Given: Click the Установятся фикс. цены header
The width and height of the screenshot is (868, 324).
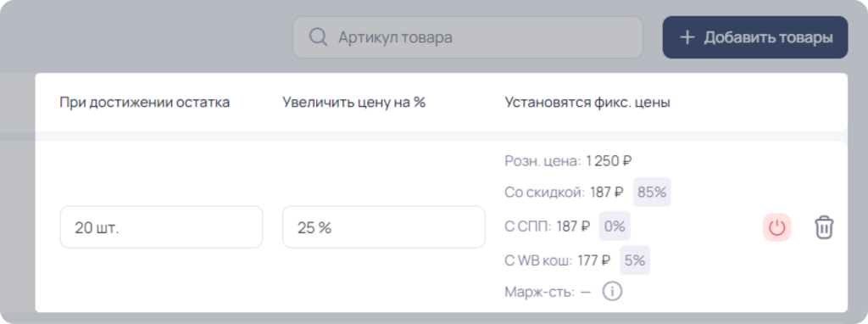Looking at the screenshot, I should 587,103.
